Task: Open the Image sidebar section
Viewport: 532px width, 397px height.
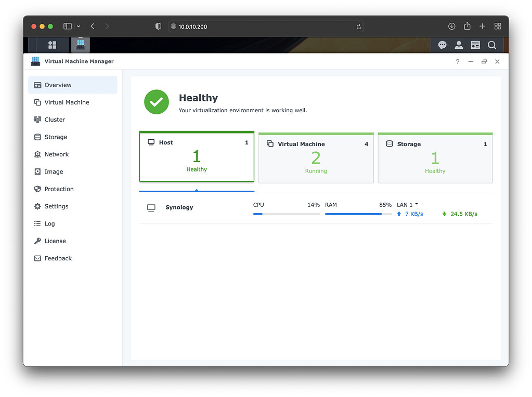Action: pos(54,171)
